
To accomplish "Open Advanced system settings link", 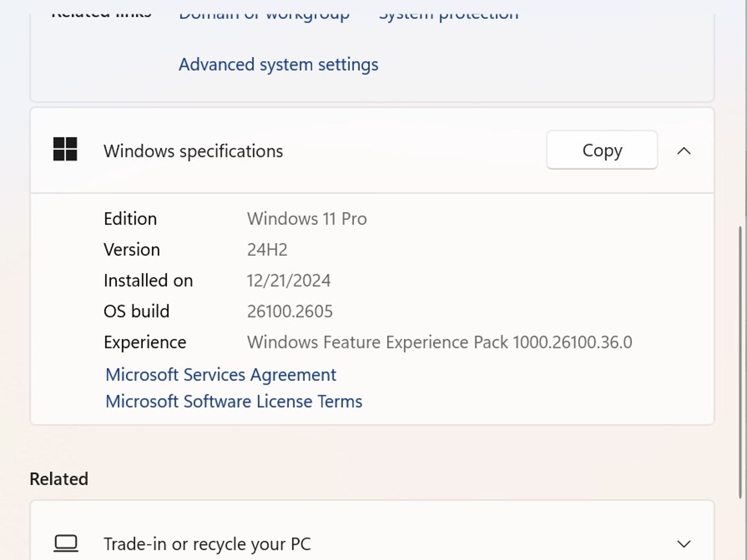I will tap(278, 65).
